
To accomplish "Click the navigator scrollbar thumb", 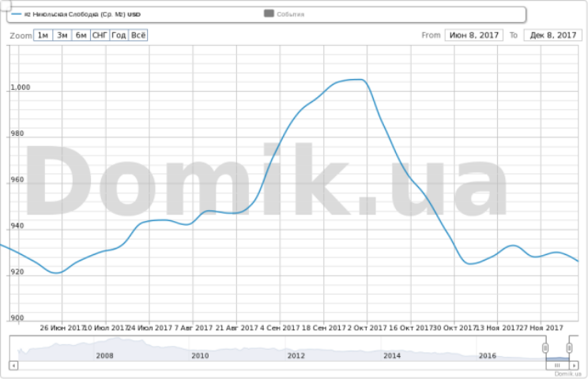I will point(557,365).
